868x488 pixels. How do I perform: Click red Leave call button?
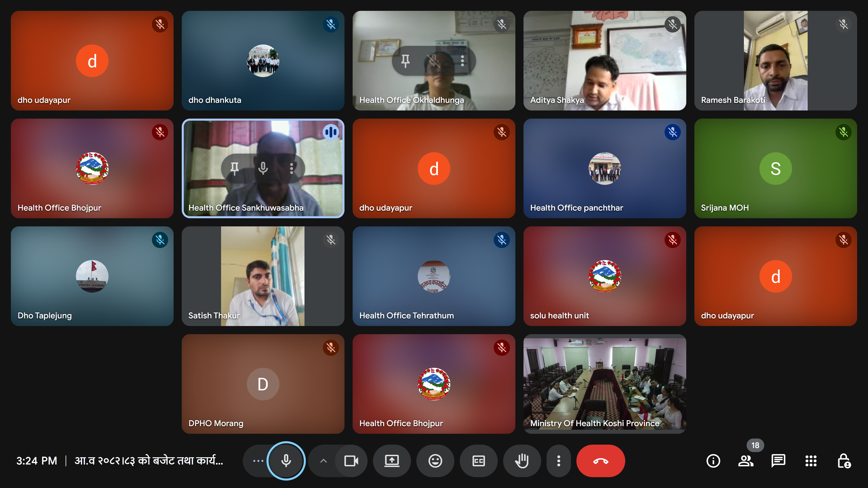tap(600, 461)
